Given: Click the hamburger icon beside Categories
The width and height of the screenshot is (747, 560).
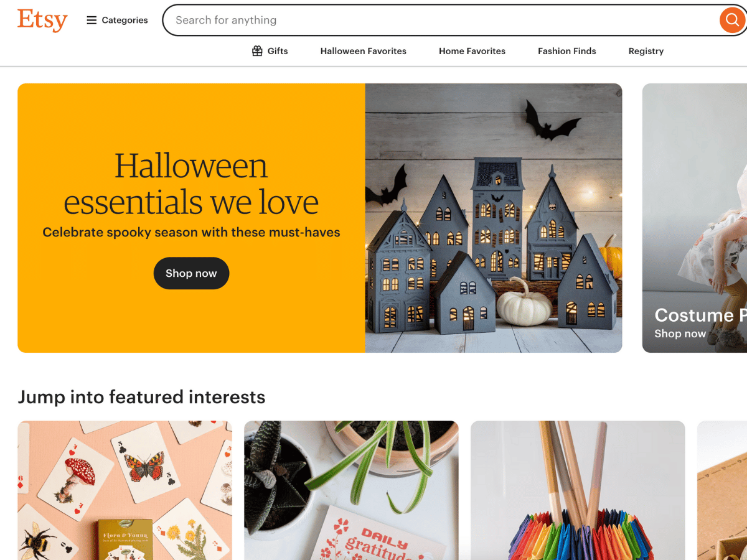Looking at the screenshot, I should pyautogui.click(x=92, y=20).
